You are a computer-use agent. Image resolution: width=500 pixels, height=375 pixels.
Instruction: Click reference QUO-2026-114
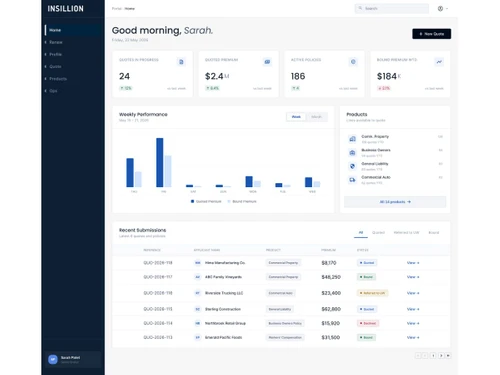point(158,323)
